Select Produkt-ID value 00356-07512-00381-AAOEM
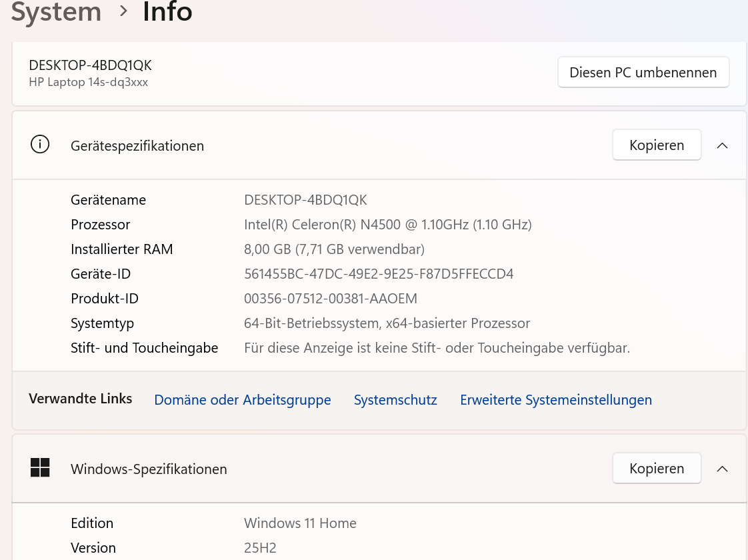The height and width of the screenshot is (560, 748). [331, 299]
